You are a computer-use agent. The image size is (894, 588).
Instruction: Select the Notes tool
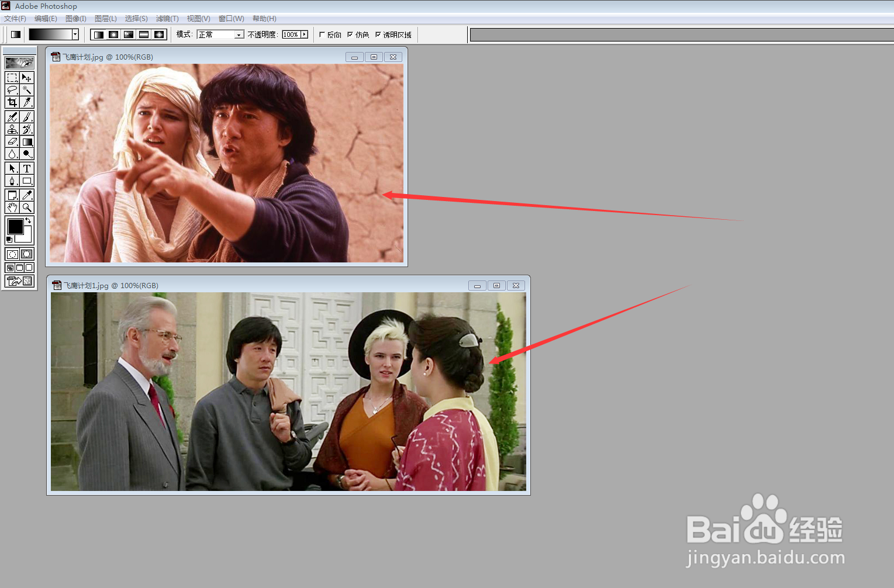point(12,195)
